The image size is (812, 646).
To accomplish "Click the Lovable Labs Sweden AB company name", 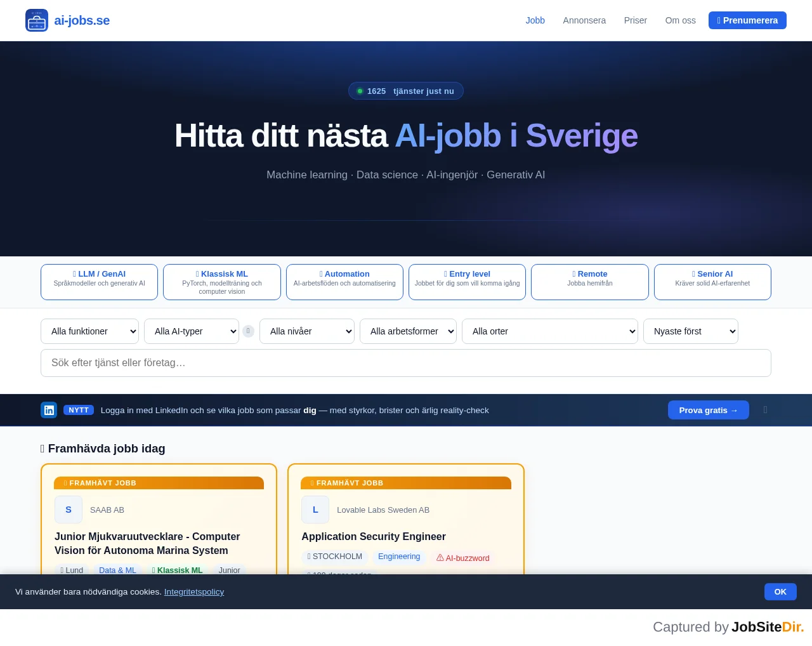I will [383, 510].
